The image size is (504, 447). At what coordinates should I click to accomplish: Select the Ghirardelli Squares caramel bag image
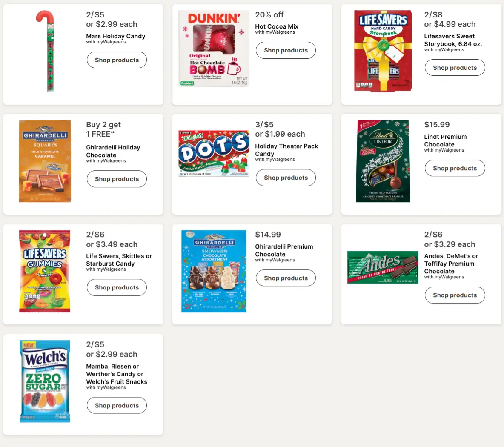click(x=45, y=161)
